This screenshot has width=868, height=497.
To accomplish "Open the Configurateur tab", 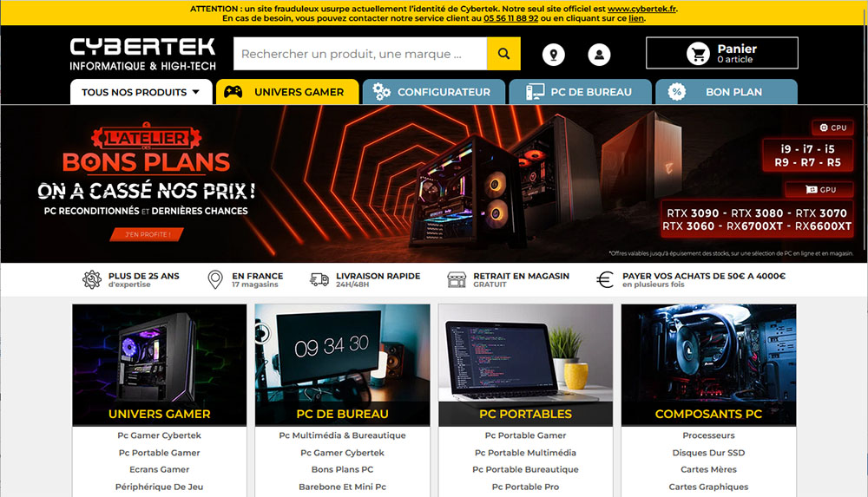I will point(434,92).
